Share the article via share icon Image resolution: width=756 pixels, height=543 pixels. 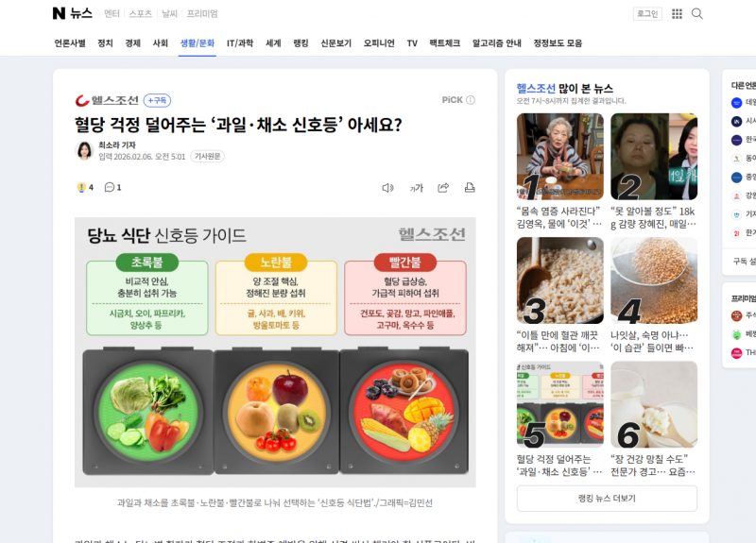pyautogui.click(x=443, y=187)
